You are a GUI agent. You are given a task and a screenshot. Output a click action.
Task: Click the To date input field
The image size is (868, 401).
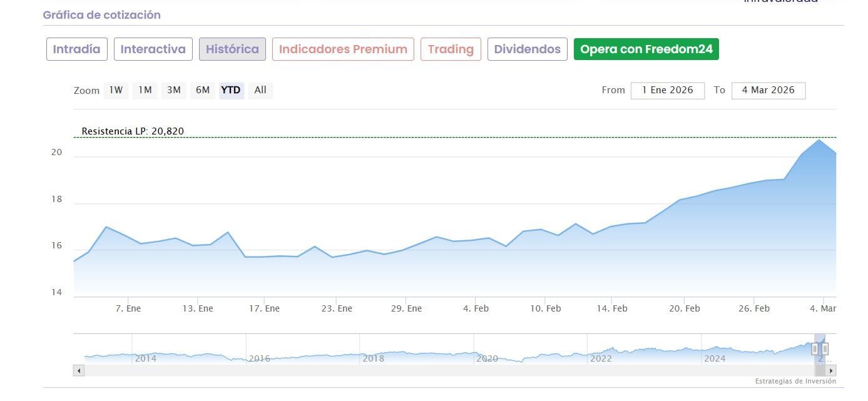click(x=768, y=90)
